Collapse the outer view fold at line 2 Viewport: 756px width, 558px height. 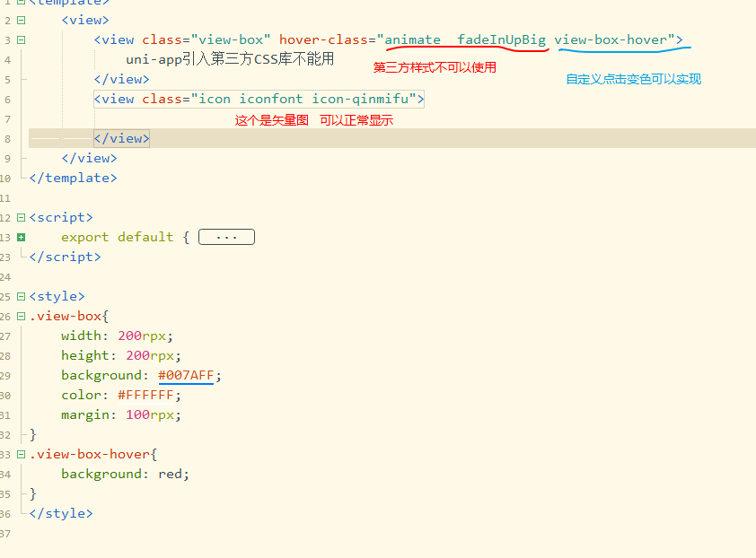point(21,21)
